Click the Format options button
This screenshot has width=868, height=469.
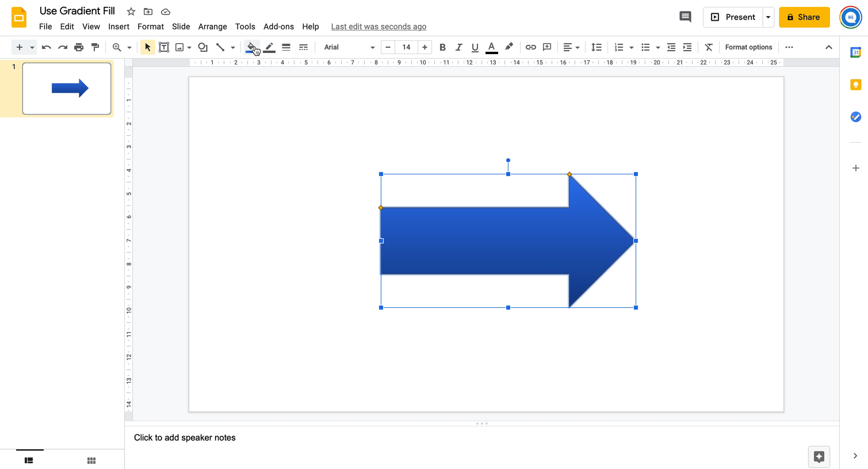coord(748,47)
